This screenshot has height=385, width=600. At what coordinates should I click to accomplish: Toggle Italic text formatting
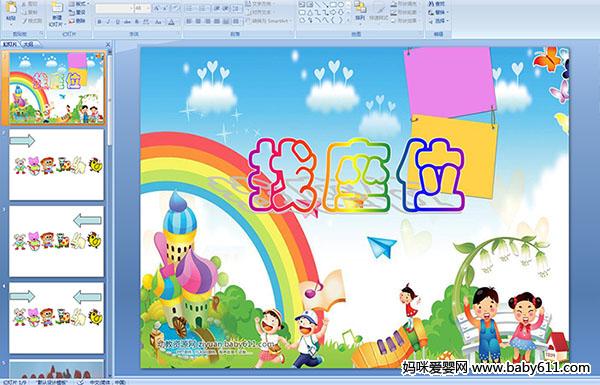pos(108,22)
